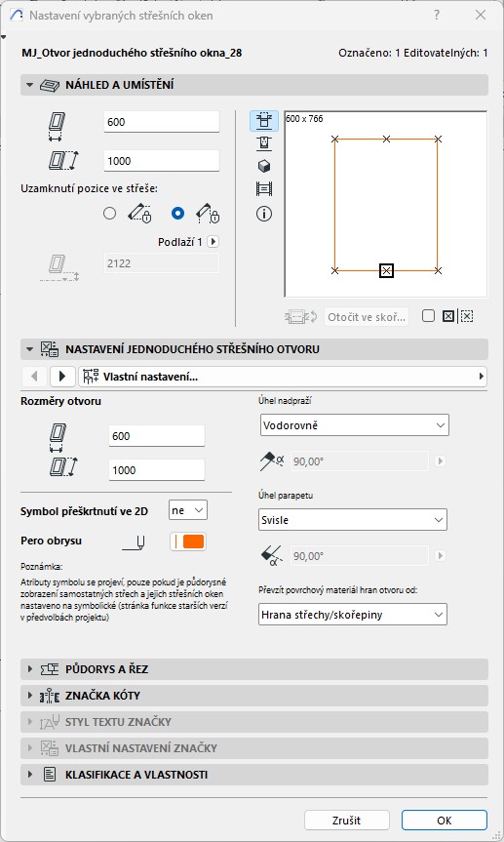
Task: Select the second roof lock position radio button
Action: click(x=177, y=214)
